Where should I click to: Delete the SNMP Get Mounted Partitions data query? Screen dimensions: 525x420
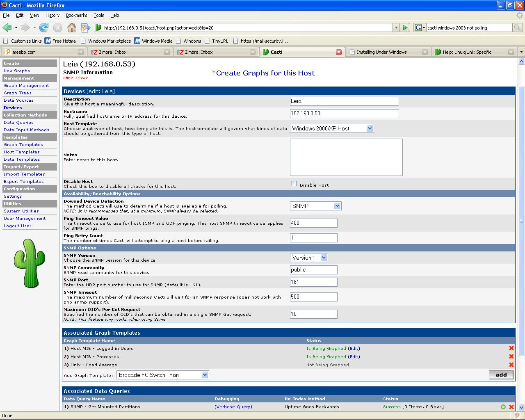(x=511, y=407)
